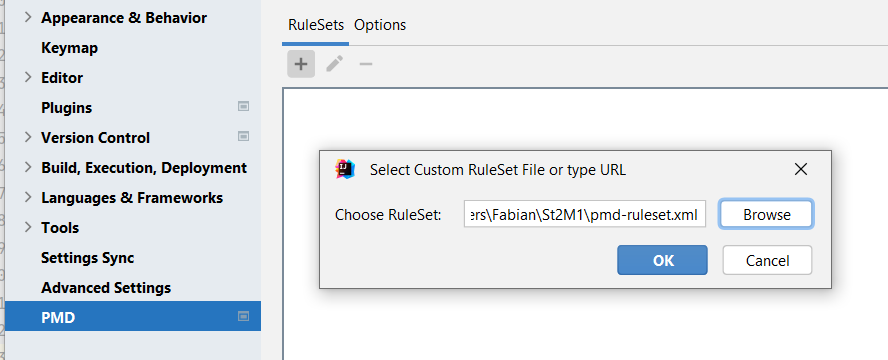
Task: Remove ruleset using minus icon
Action: tap(366, 64)
